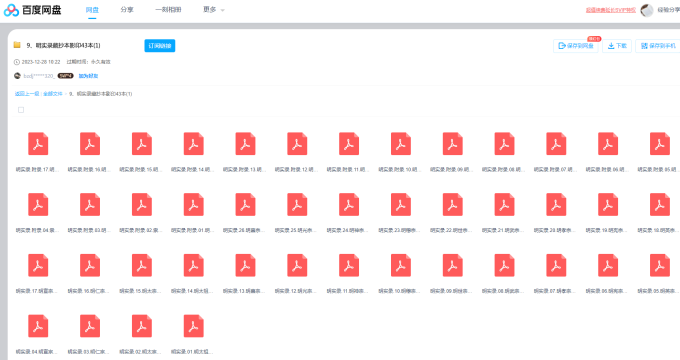Screen dimensions: 680x360
Task: Open PDF 明实录 22
Action: (x=453, y=205)
